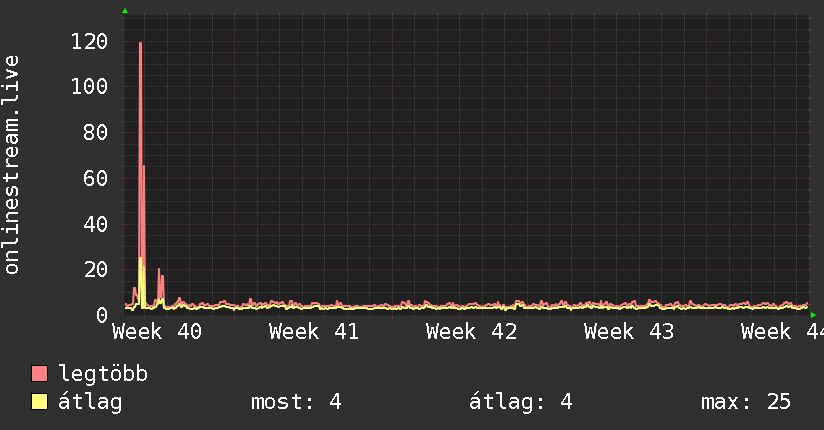Viewport: 824px width, 430px height.
Task: Click the 100 y-axis label
Action: click(89, 86)
